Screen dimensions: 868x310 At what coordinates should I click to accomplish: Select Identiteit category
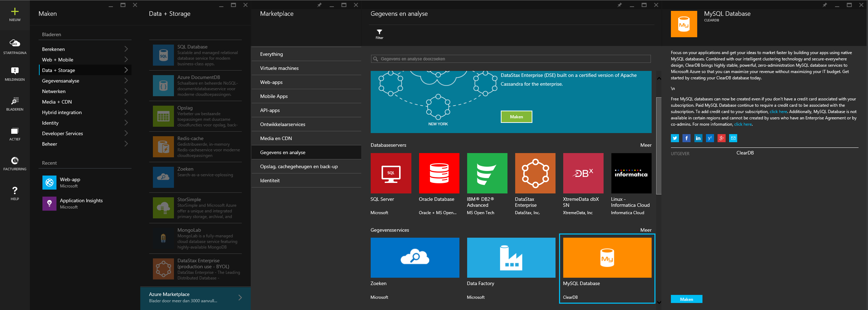click(x=307, y=180)
